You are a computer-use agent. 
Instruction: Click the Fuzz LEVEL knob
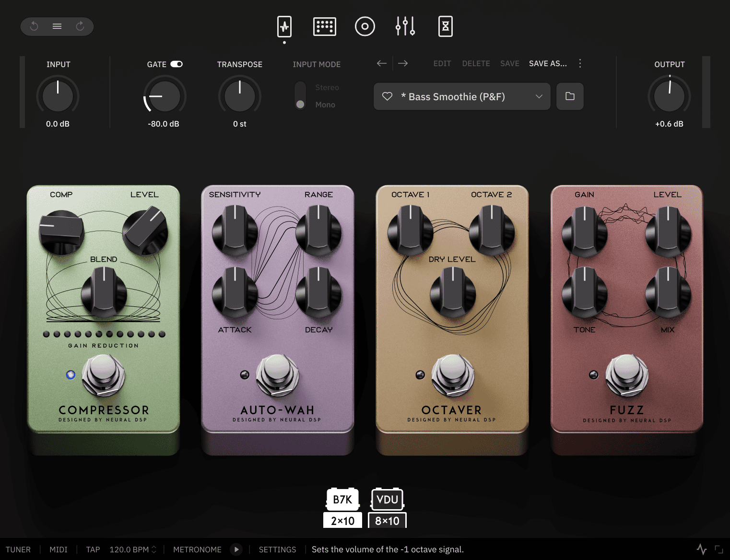(669, 232)
